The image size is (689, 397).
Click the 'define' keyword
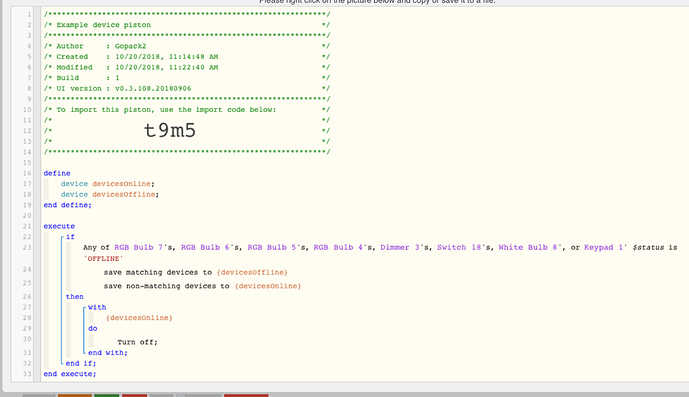tap(57, 173)
